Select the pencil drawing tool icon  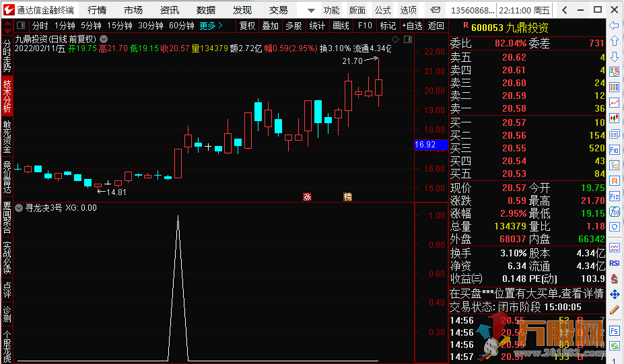(614, 310)
